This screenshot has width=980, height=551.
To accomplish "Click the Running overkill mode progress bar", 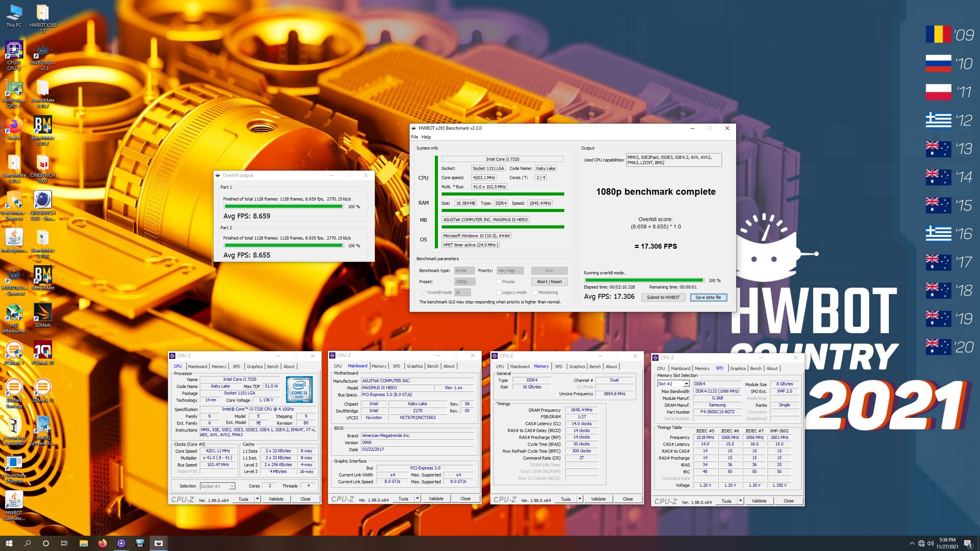I will coord(644,280).
